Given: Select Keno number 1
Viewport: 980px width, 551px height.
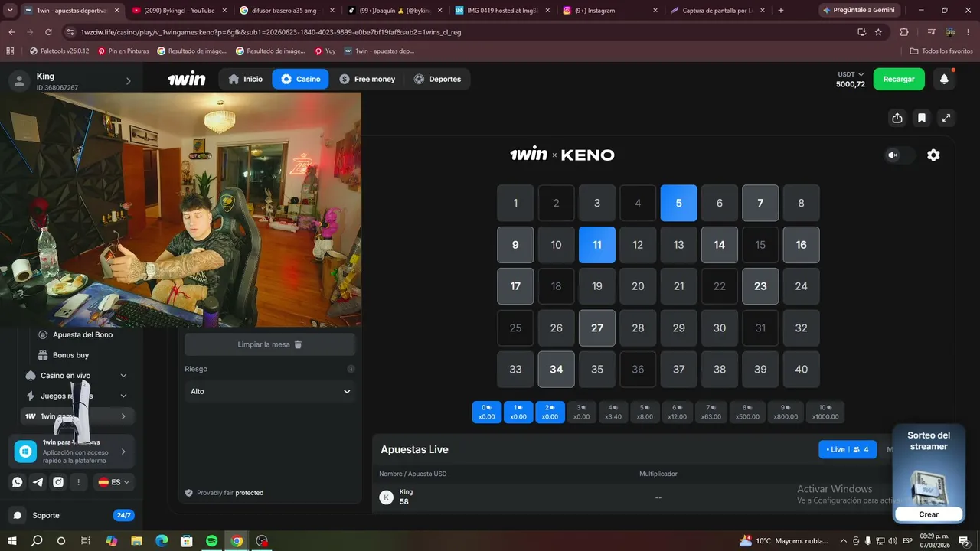Looking at the screenshot, I should (515, 204).
